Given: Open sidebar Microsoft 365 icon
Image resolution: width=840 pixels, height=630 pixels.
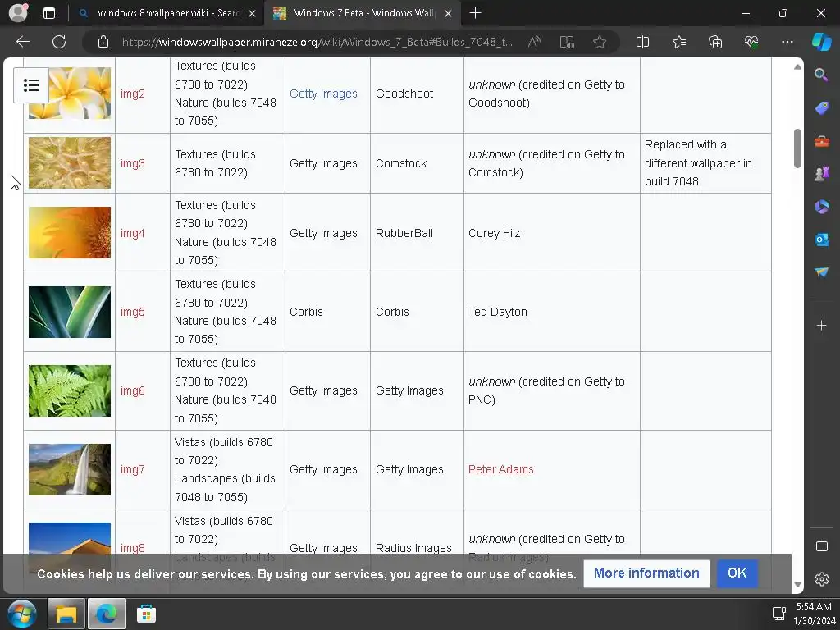Looking at the screenshot, I should 821,207.
